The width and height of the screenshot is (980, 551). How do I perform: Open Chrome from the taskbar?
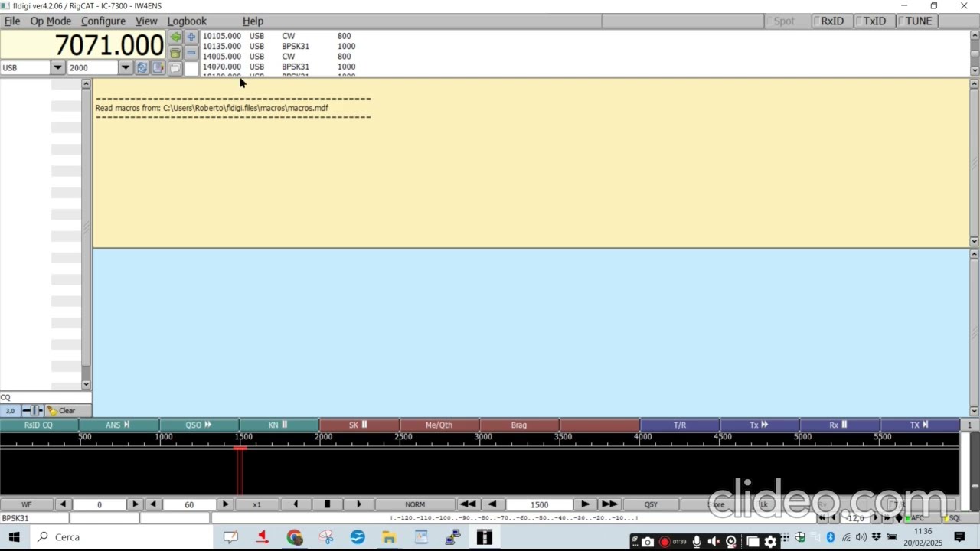(x=295, y=537)
